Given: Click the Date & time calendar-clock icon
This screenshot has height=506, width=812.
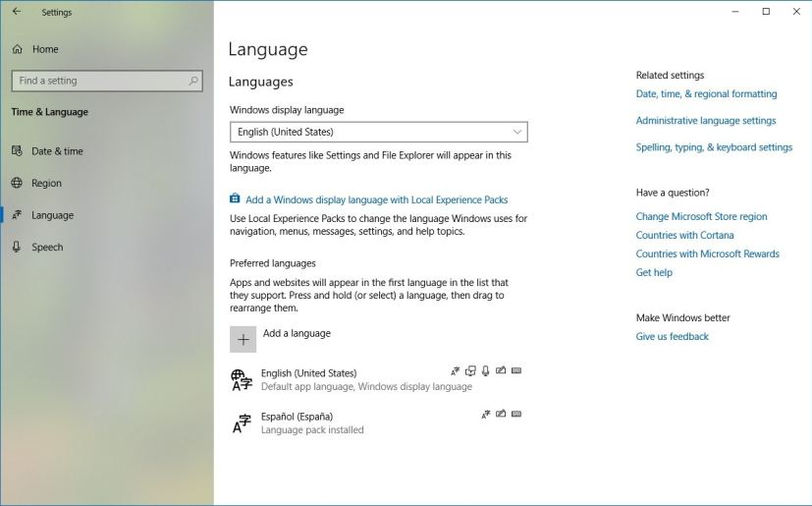Looking at the screenshot, I should 17,151.
